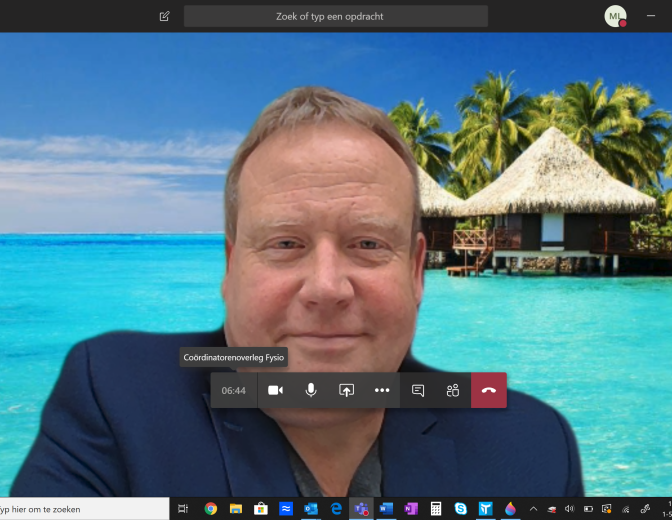Click the Windows taskbar search field

tap(84, 509)
